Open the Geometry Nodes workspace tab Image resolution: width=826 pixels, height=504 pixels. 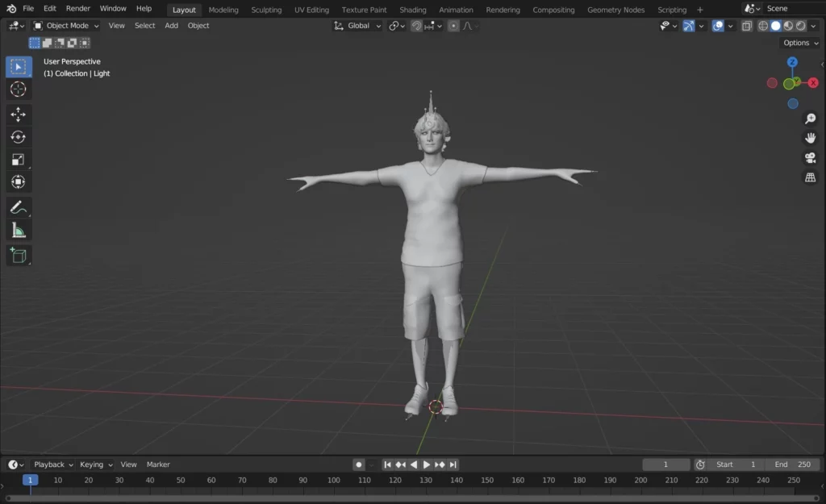tap(615, 10)
